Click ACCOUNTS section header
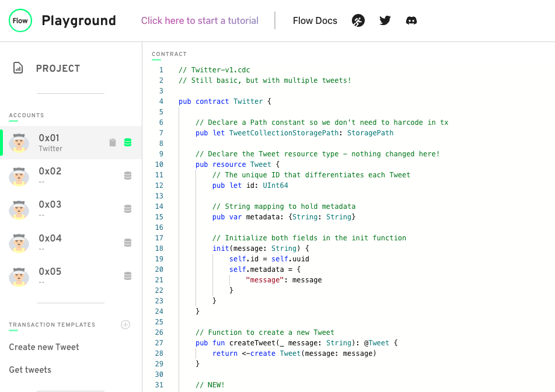 [x=26, y=116]
